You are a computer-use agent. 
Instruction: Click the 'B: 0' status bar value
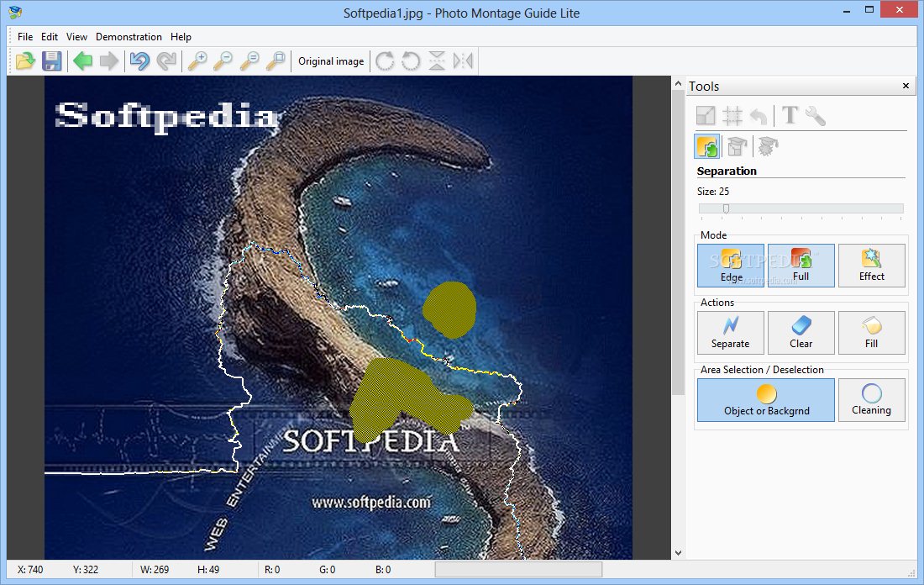[383, 570]
